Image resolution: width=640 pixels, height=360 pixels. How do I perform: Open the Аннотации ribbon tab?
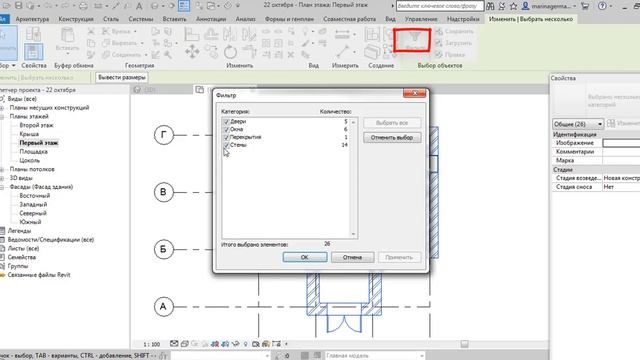pyautogui.click(x=211, y=19)
